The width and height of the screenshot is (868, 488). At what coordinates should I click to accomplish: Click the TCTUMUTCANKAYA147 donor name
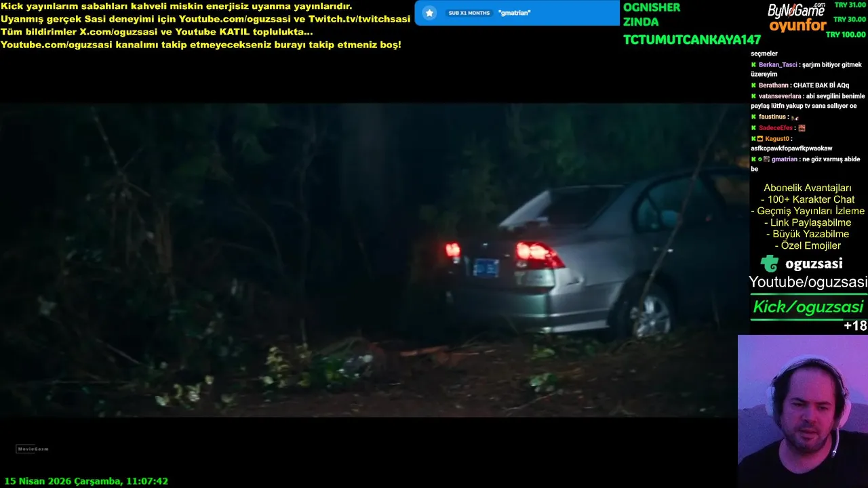[692, 40]
